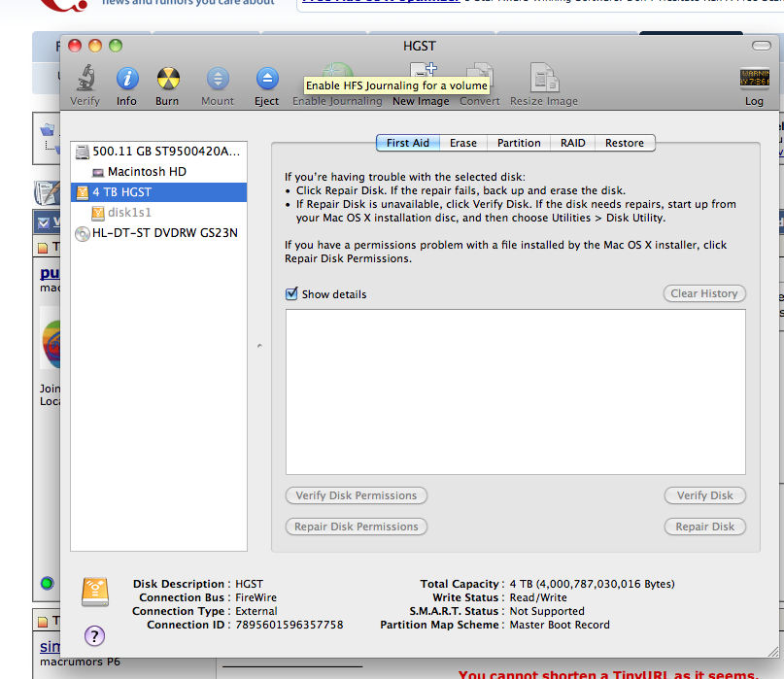Click the Resize Image toolbar icon
This screenshot has width=784, height=679.
544,78
